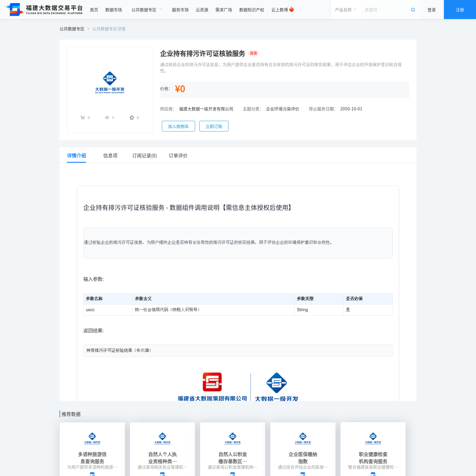The image size is (476, 476).
Task: Click the eye view count icon
Action: [107, 118]
